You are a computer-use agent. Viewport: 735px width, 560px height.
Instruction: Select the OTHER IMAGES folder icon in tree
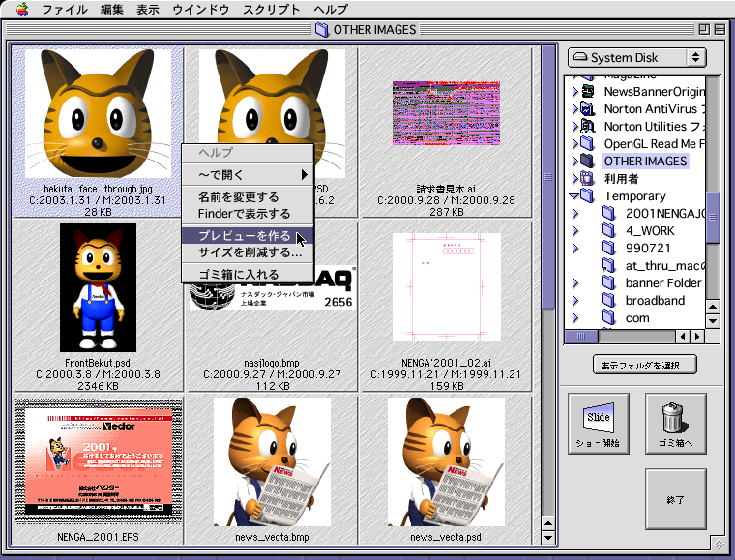(x=587, y=161)
